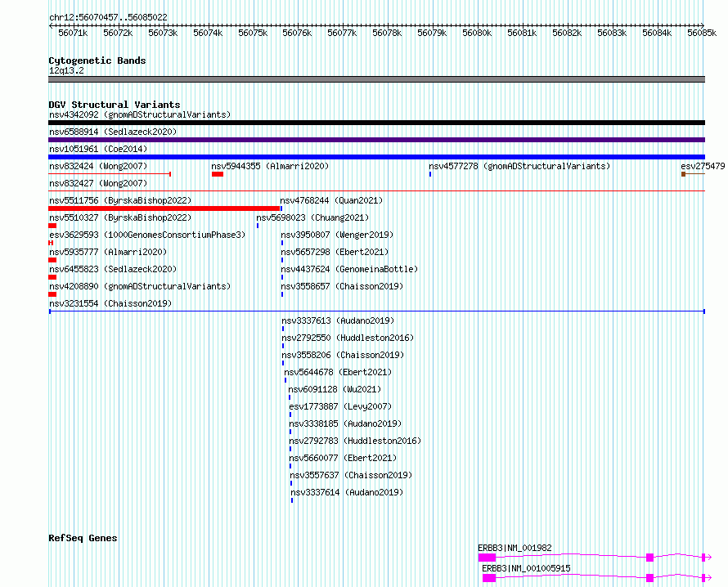Viewport: 728px width, 587px height.
Task: Click nsv3231554 (Chaisson2019) label
Action: pos(110,303)
